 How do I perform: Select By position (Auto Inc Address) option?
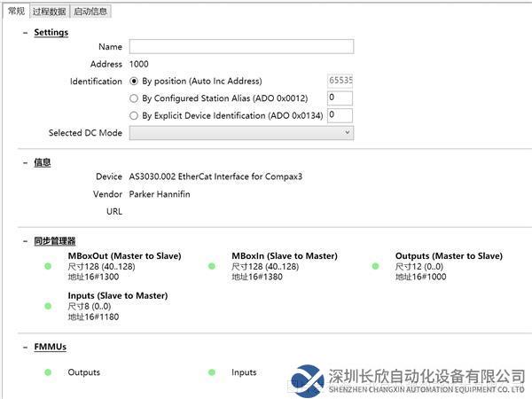tap(135, 81)
